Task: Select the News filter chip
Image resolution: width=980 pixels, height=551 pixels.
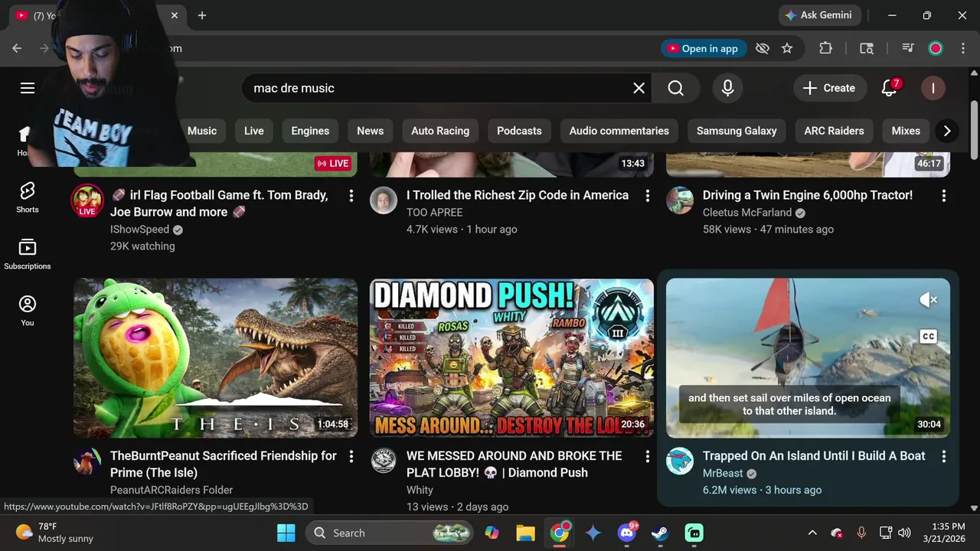Action: [371, 131]
